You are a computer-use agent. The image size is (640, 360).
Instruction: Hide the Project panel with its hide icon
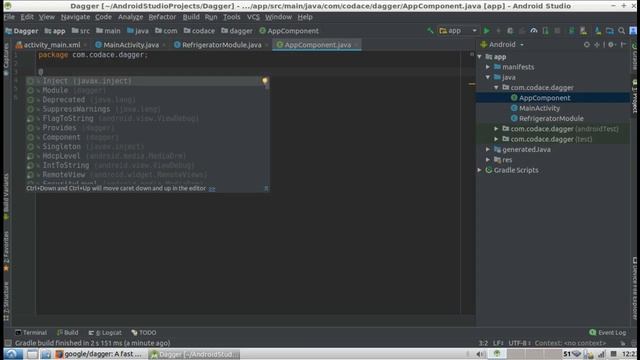pos(623,44)
